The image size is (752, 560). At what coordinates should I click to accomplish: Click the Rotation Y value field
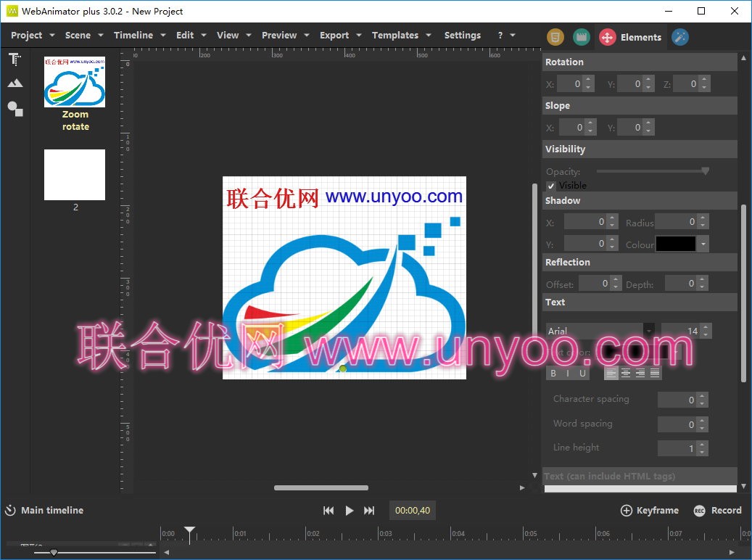(x=630, y=84)
